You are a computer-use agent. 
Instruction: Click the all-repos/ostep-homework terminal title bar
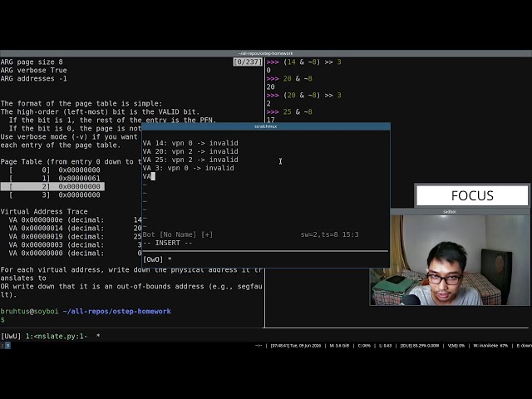click(x=266, y=53)
